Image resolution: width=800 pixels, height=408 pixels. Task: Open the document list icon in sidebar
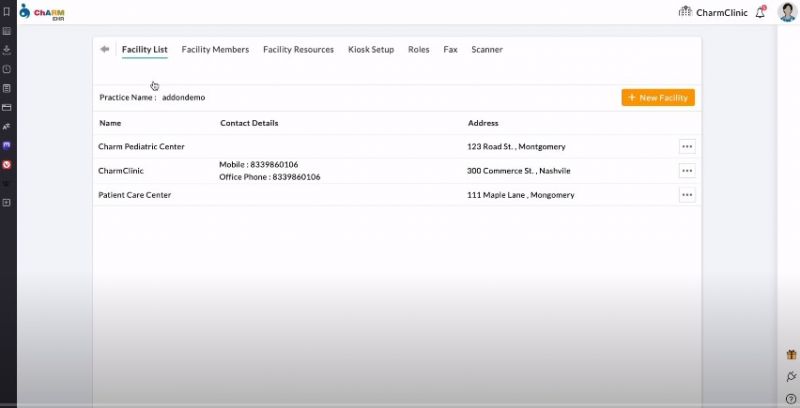coord(7,88)
